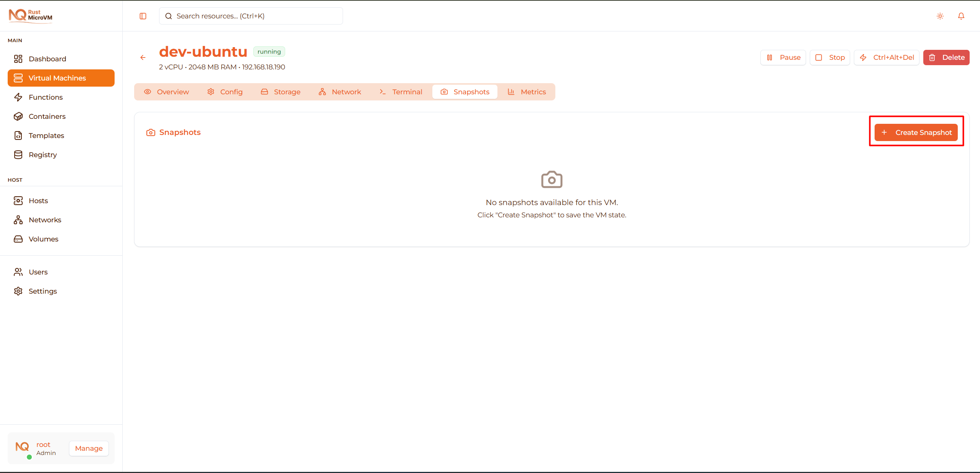The image size is (980, 473).
Task: Pause the dev-ubuntu VM
Action: point(783,57)
